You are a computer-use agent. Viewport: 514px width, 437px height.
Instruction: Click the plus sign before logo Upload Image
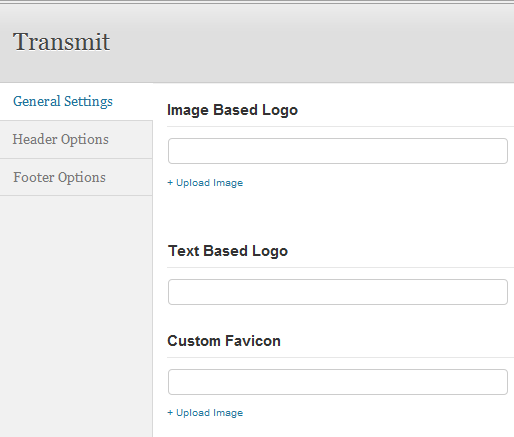[x=170, y=183]
